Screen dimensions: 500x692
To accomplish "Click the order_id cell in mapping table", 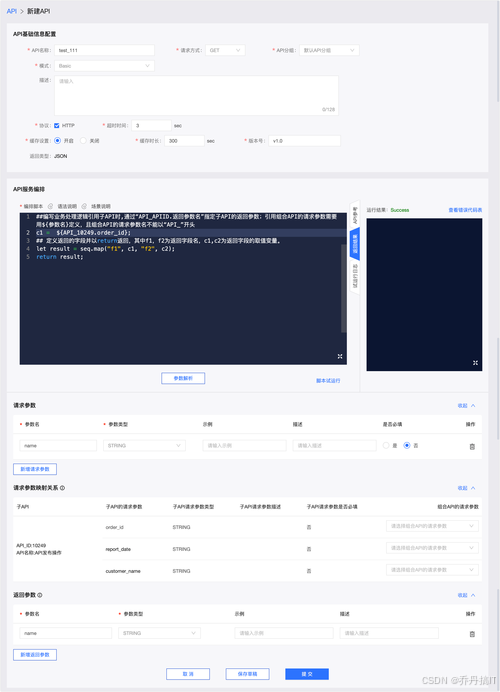I will 115,527.
